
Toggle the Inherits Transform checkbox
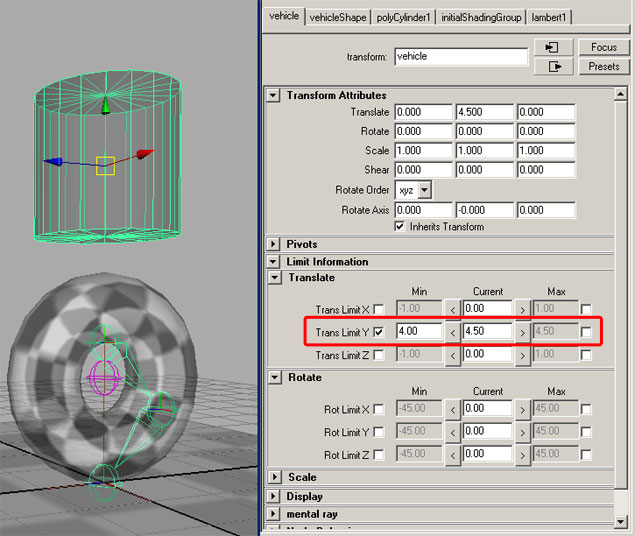pos(400,227)
